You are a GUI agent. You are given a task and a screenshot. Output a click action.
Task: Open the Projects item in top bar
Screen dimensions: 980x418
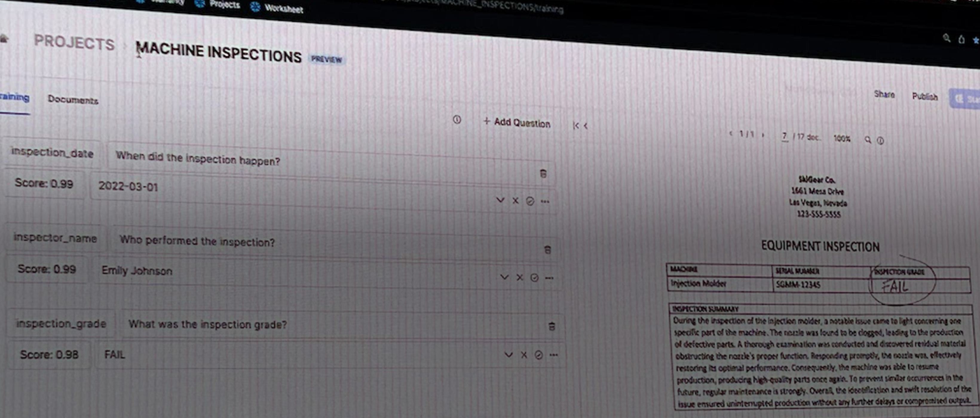coord(224,4)
